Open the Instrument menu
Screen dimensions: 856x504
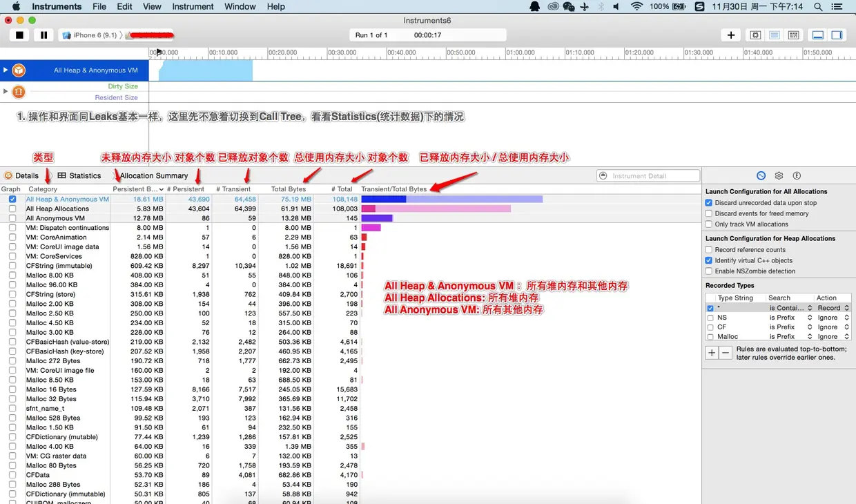[x=193, y=6]
